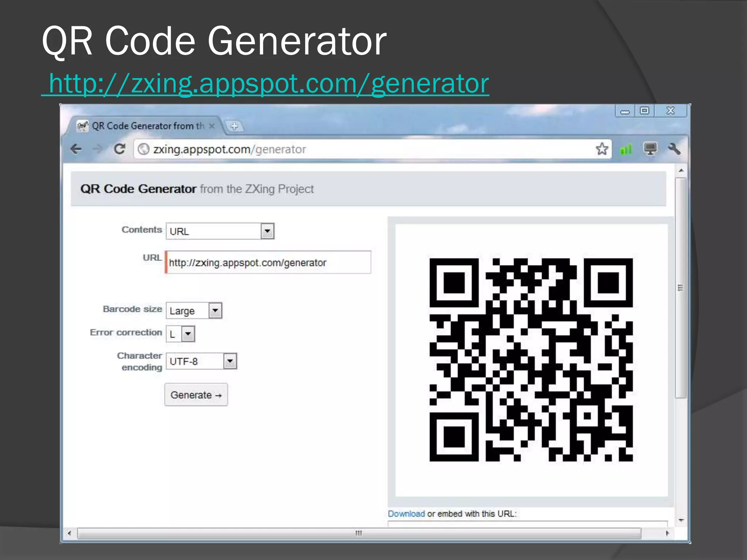Go back with the browser back arrow
Screen dimensions: 747x560
(76, 149)
